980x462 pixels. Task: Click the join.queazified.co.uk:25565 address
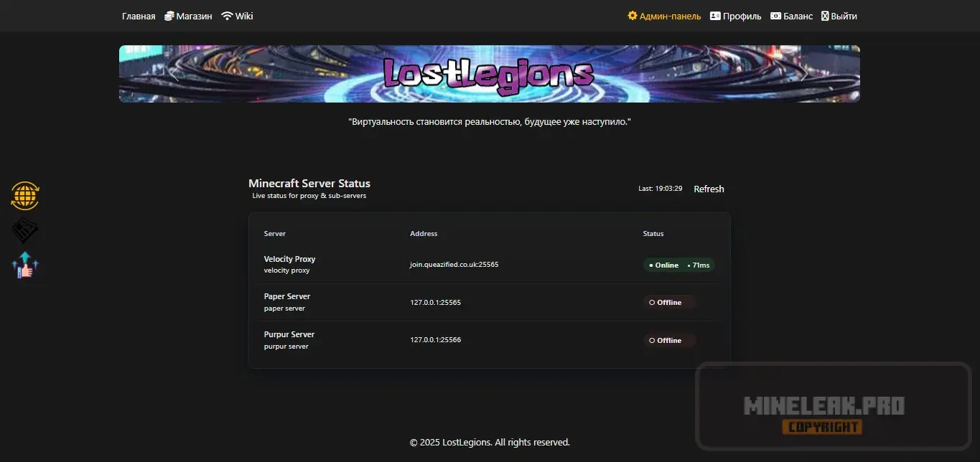[454, 265]
